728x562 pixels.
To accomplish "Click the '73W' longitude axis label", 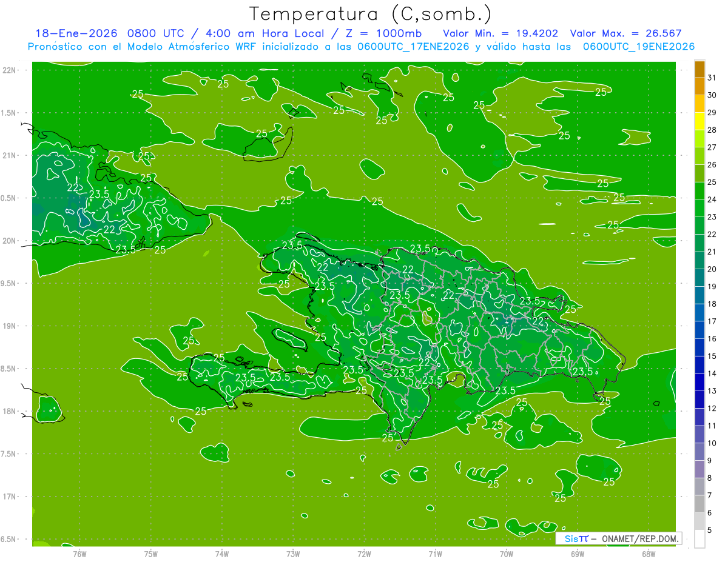I will tap(293, 554).
